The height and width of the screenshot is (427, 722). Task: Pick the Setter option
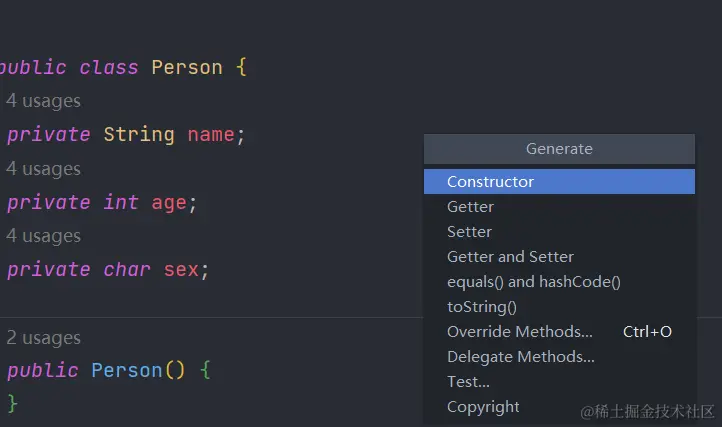tap(469, 232)
